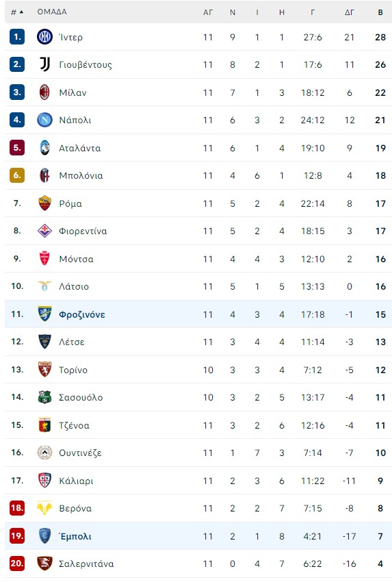
Task: Click gold position badge 6 for Μπολόνια
Action: point(17,175)
